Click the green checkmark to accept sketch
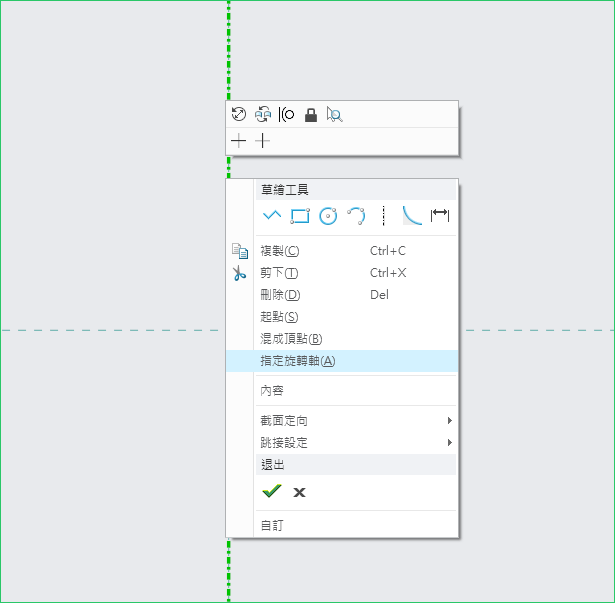The width and height of the screenshot is (615, 603). click(x=271, y=491)
